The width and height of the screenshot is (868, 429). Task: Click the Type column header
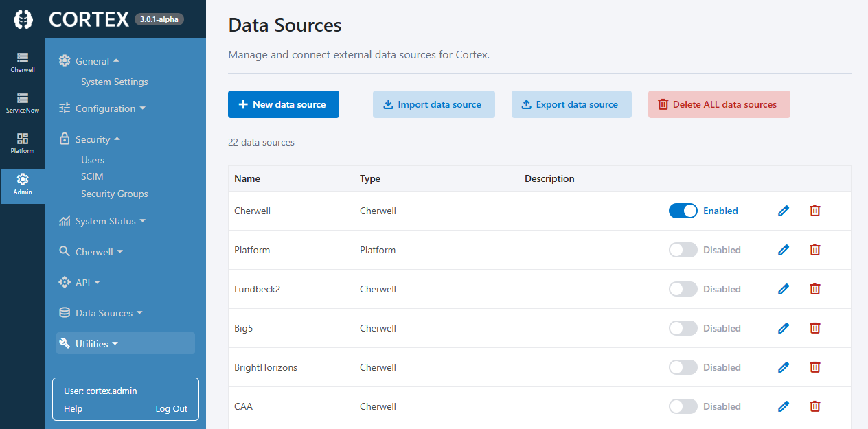pyautogui.click(x=370, y=178)
